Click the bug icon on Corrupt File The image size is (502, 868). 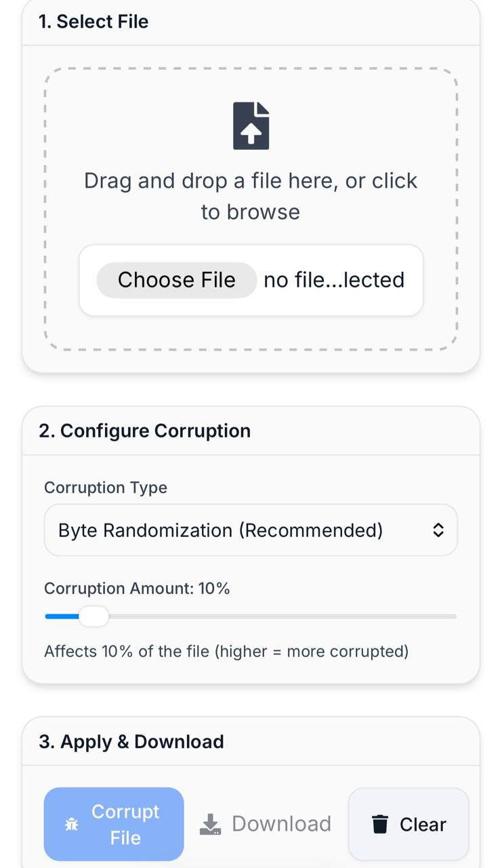coord(72,825)
